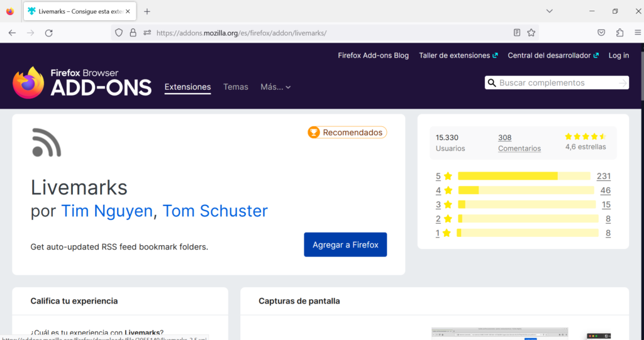This screenshot has height=340, width=644.
Task: Open the 15 three-star reviews count
Action: pyautogui.click(x=606, y=204)
